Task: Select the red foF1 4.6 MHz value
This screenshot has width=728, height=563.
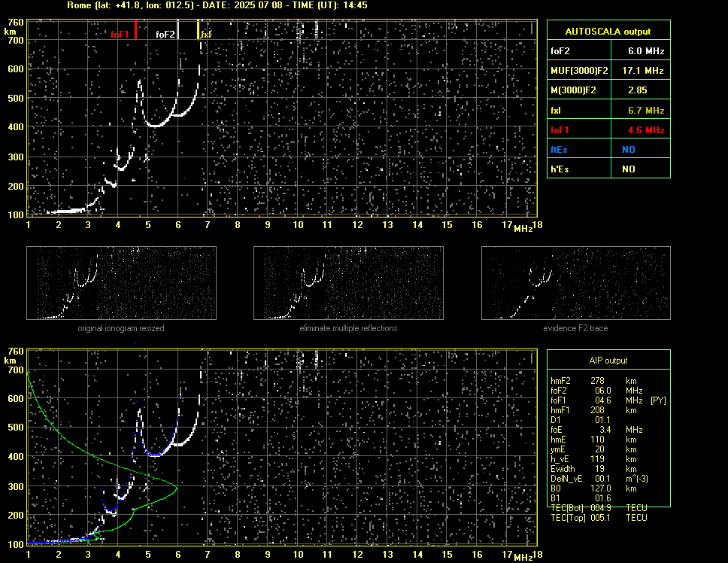Action: point(646,130)
